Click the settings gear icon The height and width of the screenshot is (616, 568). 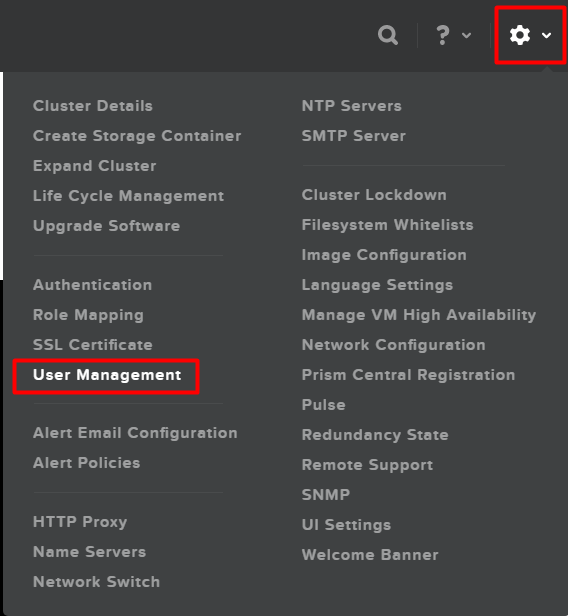[x=520, y=35]
